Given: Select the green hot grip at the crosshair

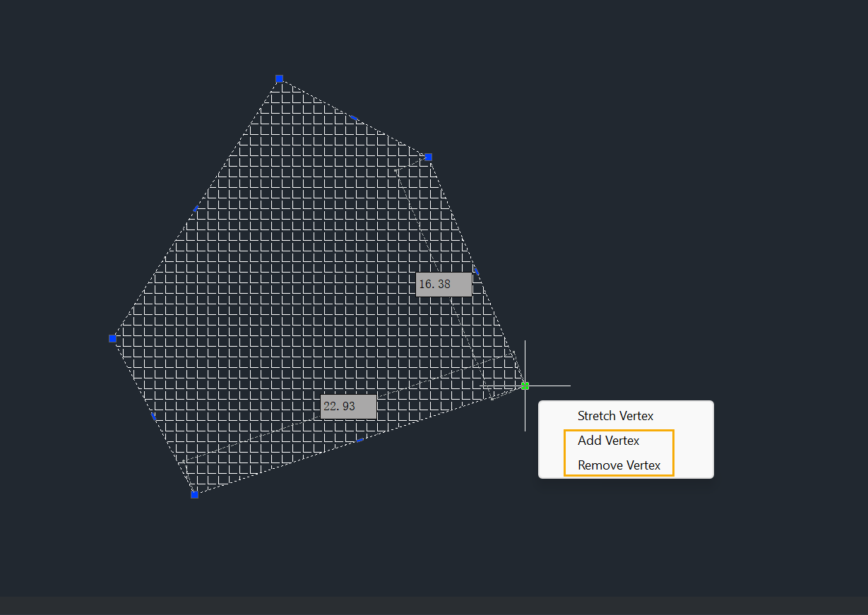Looking at the screenshot, I should click(525, 386).
